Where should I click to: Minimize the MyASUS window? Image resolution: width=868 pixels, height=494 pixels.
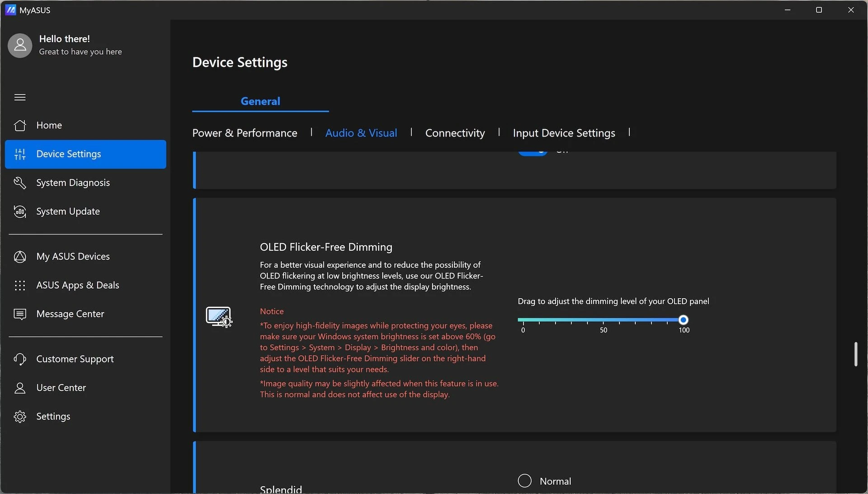click(788, 9)
